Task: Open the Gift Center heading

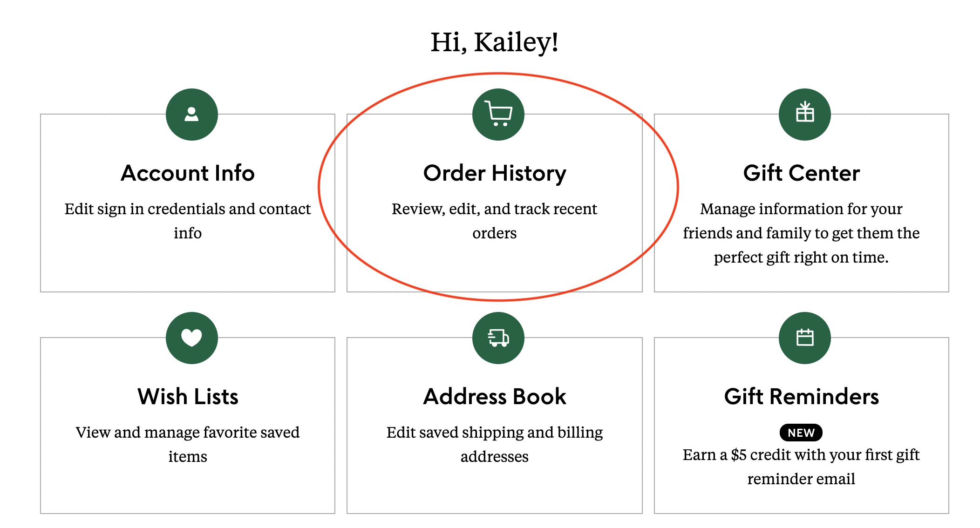Action: 801,173
